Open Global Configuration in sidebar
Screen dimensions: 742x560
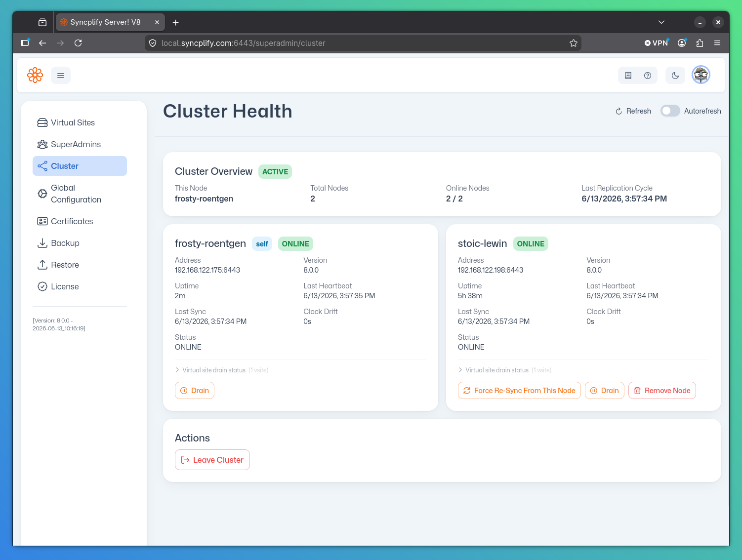[80, 194]
